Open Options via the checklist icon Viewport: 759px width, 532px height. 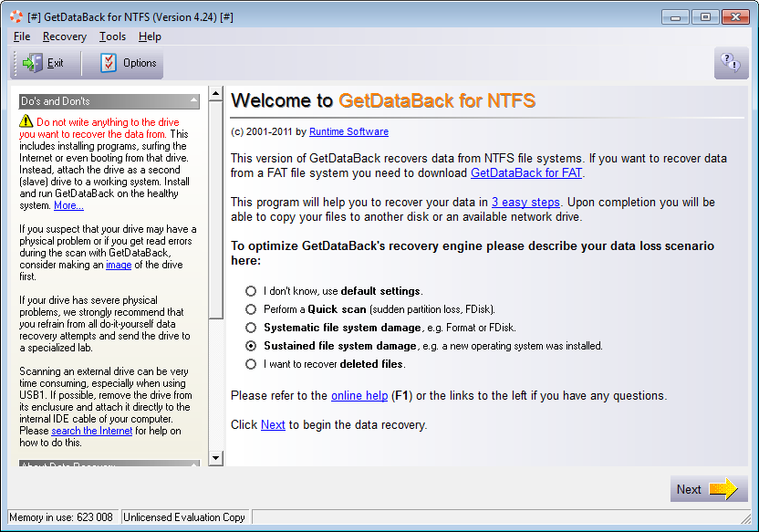109,63
